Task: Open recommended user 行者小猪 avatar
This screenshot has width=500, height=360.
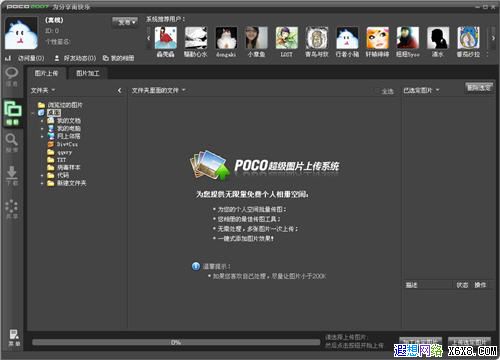Action: click(347, 38)
